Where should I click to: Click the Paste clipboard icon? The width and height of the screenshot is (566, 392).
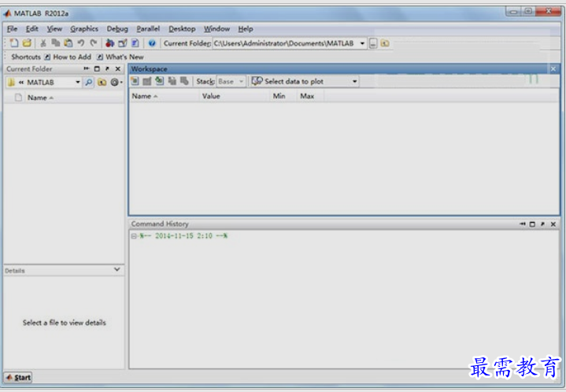[68, 43]
